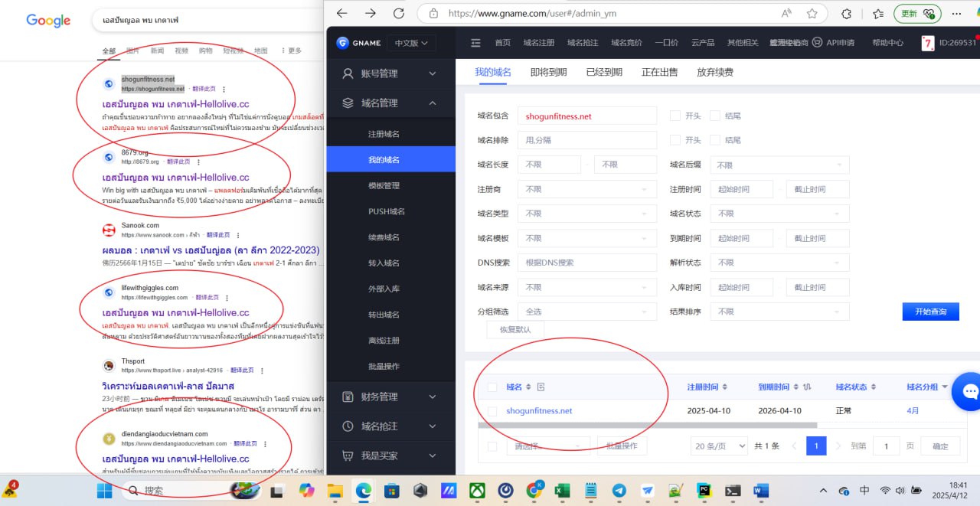The image size is (980, 506).
Task: Check 开头 box for 域名包含 row
Action: point(675,116)
